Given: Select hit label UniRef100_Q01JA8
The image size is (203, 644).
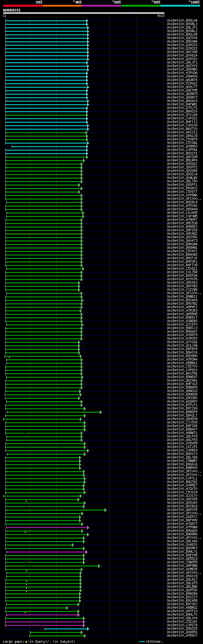Looking at the screenshot, I should (x=182, y=346).
